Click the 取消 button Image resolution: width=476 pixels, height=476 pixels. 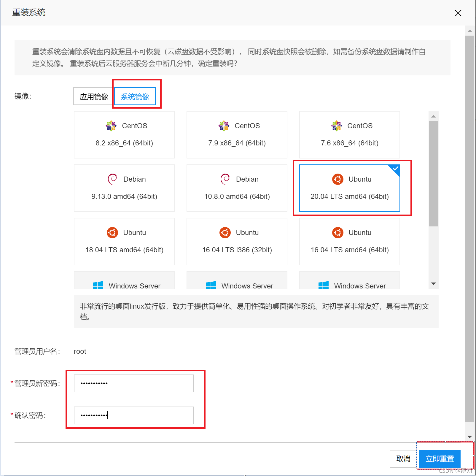(x=403, y=459)
